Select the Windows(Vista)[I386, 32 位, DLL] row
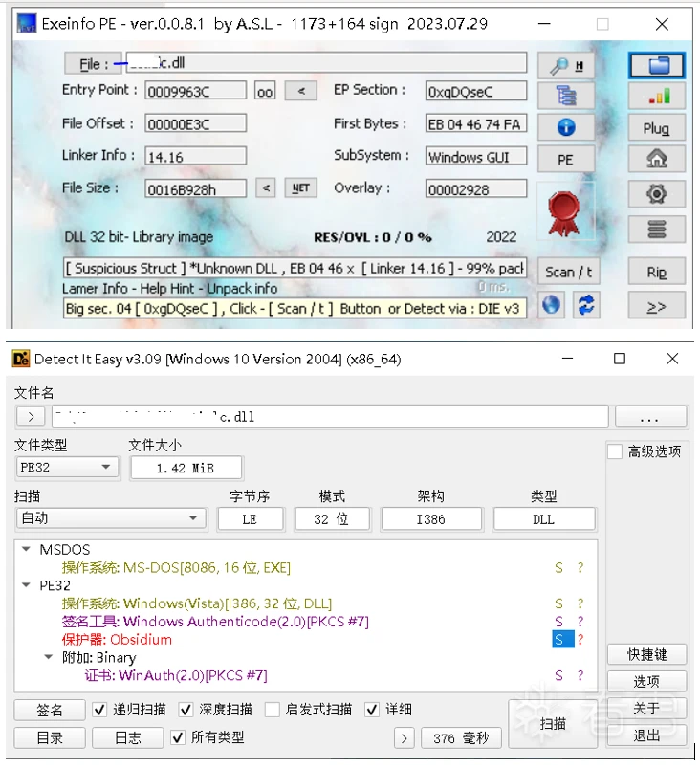The width and height of the screenshot is (700, 768). [x=196, y=603]
